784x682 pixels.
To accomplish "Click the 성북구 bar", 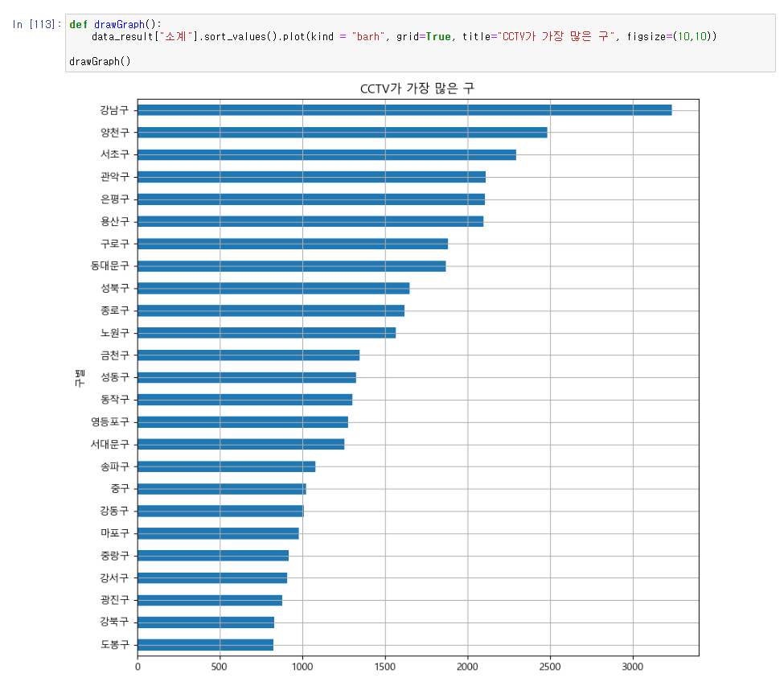I will tap(273, 288).
